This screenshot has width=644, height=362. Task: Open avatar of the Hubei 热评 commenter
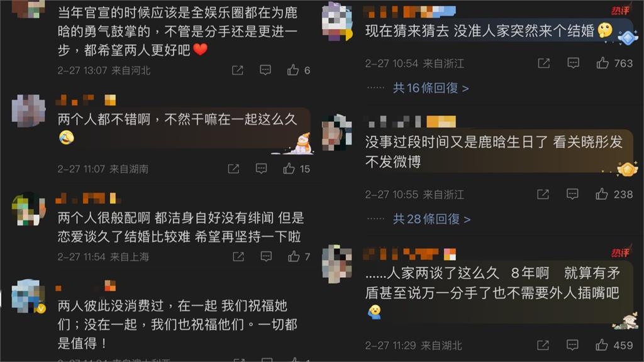pyautogui.click(x=337, y=264)
